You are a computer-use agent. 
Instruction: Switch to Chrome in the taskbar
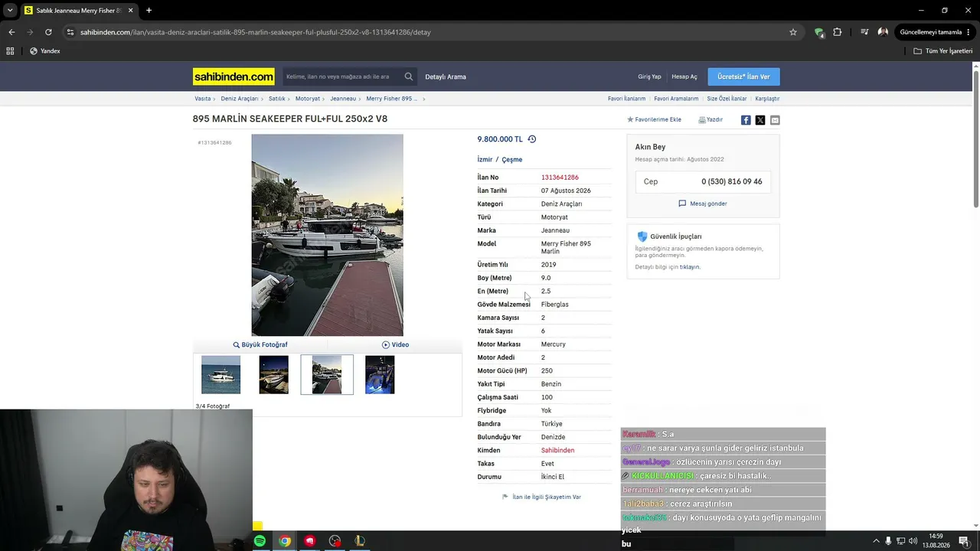click(x=285, y=541)
